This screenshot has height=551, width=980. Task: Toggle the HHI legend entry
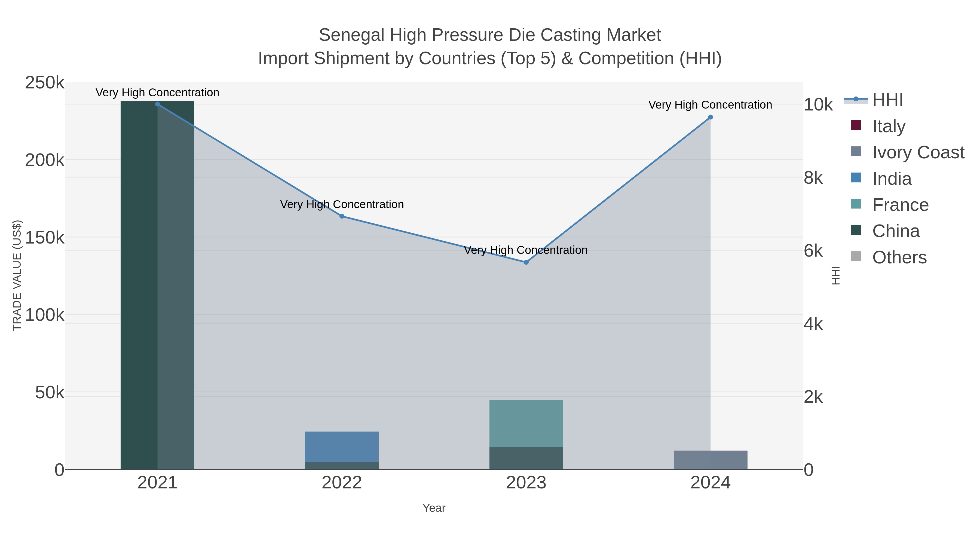point(874,100)
